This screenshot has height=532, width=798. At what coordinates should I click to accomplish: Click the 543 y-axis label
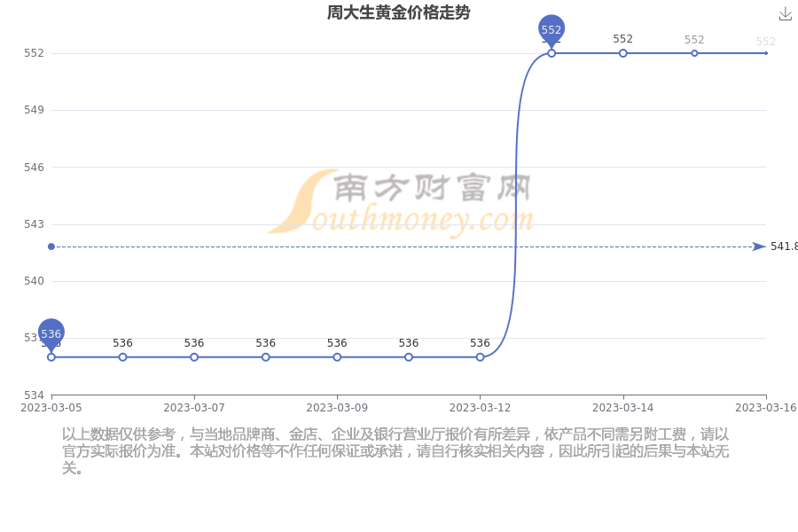34,224
